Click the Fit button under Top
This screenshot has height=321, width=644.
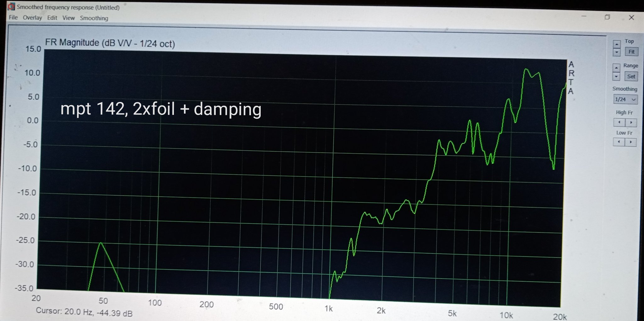click(x=631, y=52)
